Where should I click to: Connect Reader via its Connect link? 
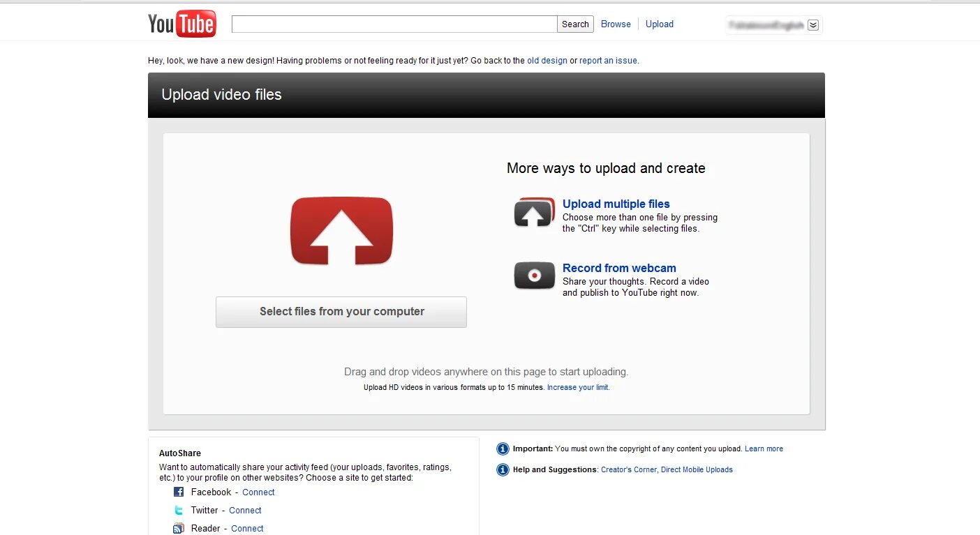click(247, 528)
